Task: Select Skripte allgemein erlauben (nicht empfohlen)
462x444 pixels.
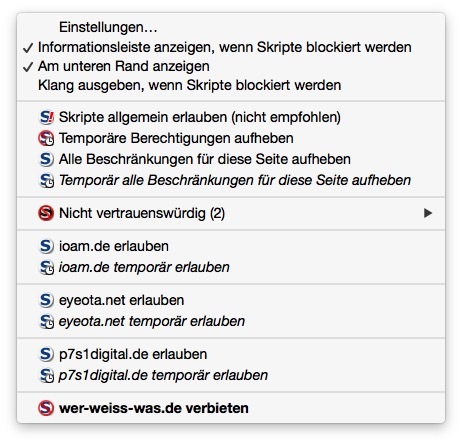Action: coord(231,117)
